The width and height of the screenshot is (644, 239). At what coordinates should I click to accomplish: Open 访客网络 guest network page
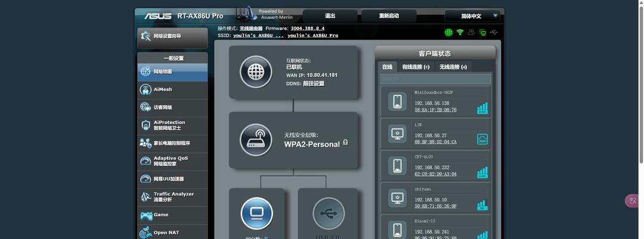click(x=172, y=108)
